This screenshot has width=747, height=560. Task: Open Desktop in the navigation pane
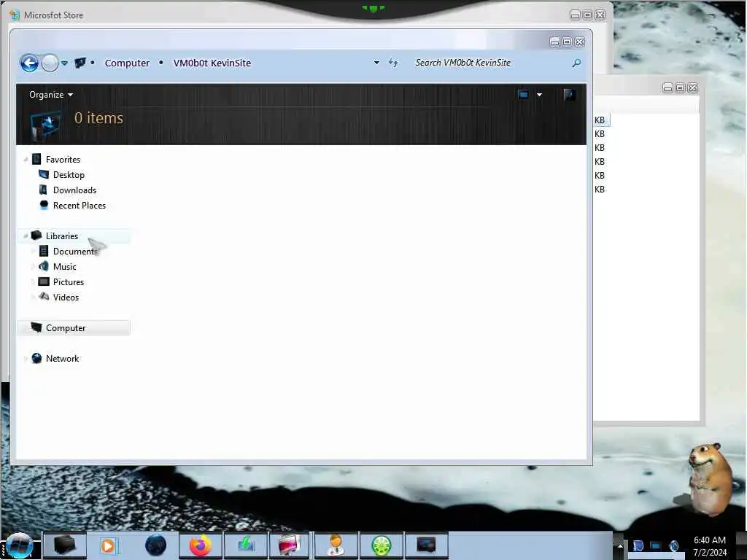[x=69, y=175]
